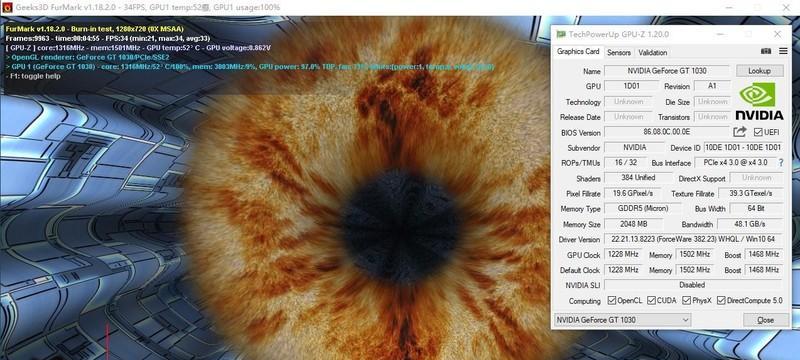800x360 pixels.
Task: Click the Bus Interface question mark
Action: pos(780,163)
